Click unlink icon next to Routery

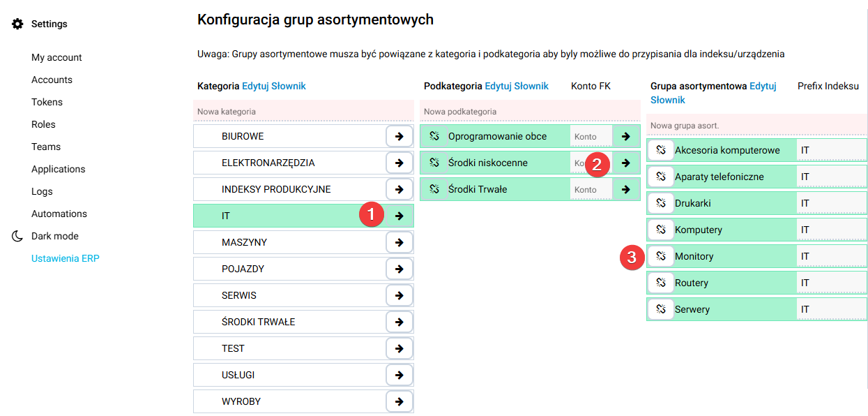pos(661,283)
